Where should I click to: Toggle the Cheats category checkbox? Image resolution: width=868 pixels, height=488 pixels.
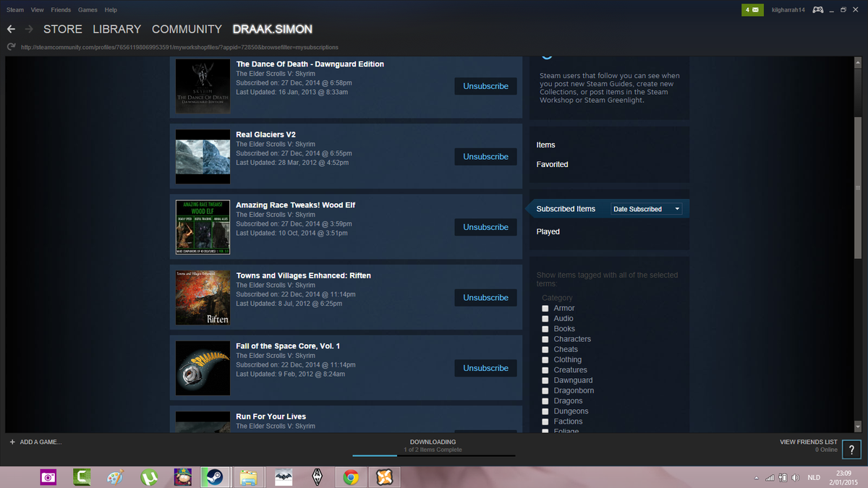(545, 350)
